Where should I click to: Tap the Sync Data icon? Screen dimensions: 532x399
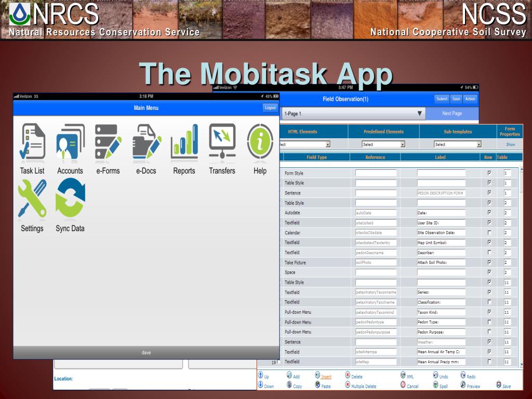tap(70, 198)
